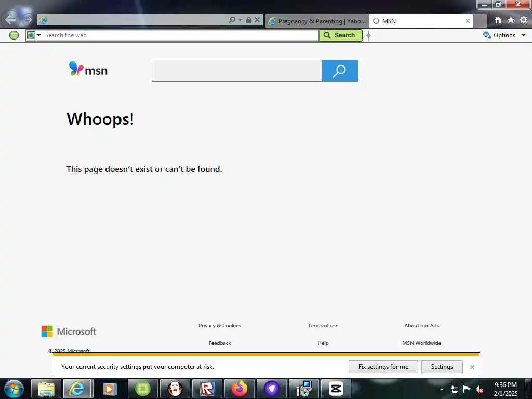Open the address bar autocomplete dropdown arrow
The image size is (532, 399).
coord(240,20)
